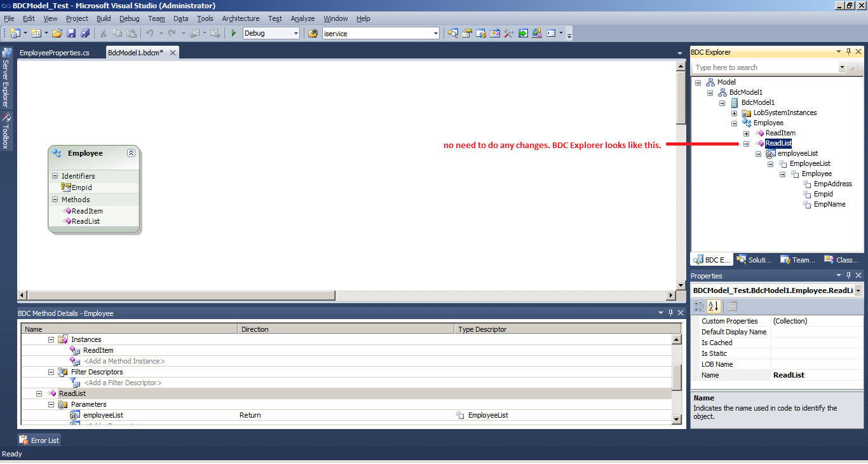Screen dimensions: 868x464
Task: Open the Build menu
Action: click(104, 18)
